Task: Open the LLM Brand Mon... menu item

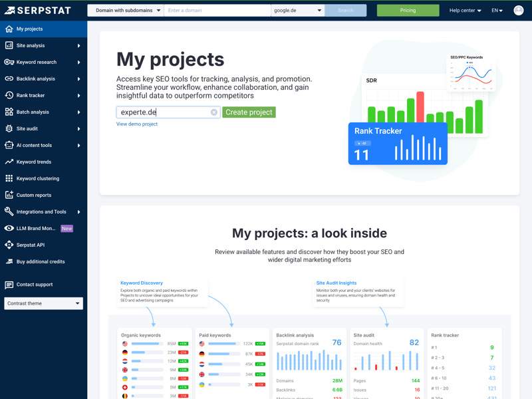Action: 43,228
